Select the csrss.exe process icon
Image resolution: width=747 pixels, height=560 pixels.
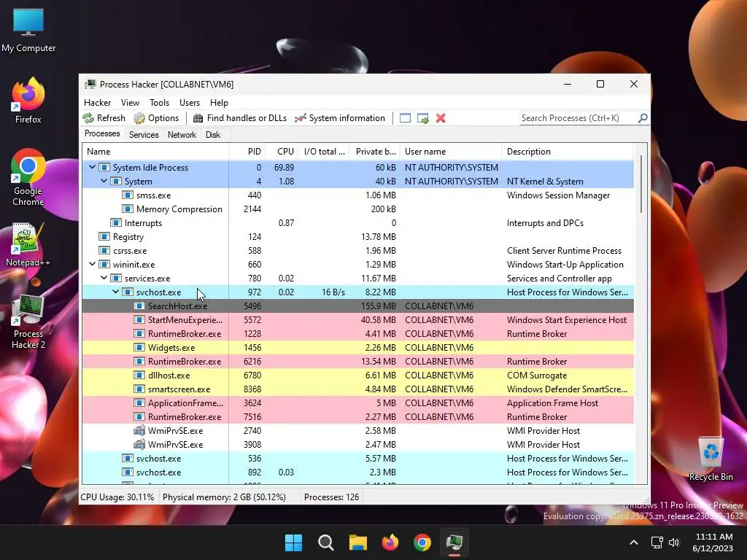pyautogui.click(x=104, y=251)
